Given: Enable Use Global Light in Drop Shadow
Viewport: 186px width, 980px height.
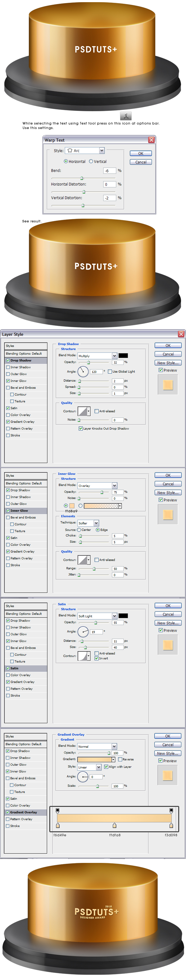Looking at the screenshot, I should [x=110, y=372].
